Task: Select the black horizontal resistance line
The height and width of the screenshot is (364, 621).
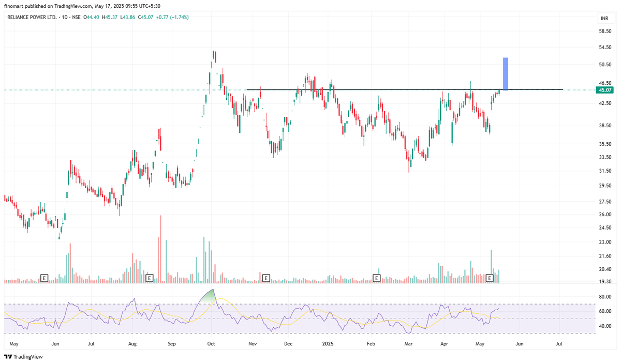Action: 404,90
